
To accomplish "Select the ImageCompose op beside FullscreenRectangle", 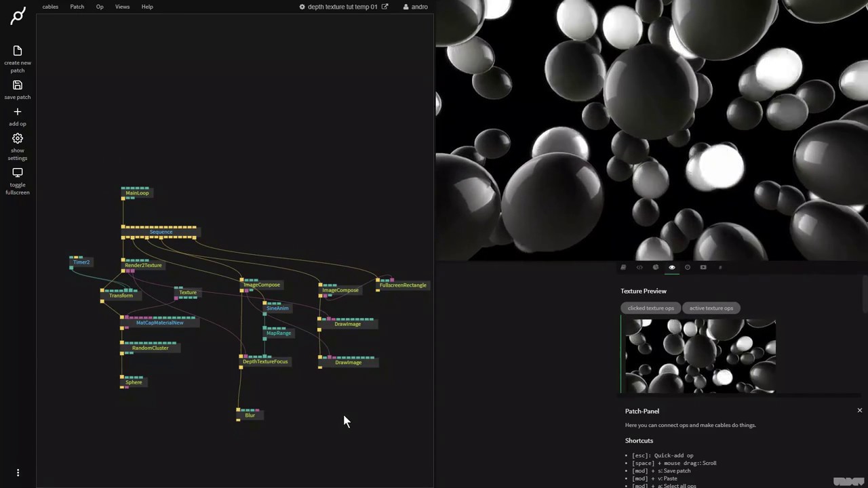I will coord(340,291).
